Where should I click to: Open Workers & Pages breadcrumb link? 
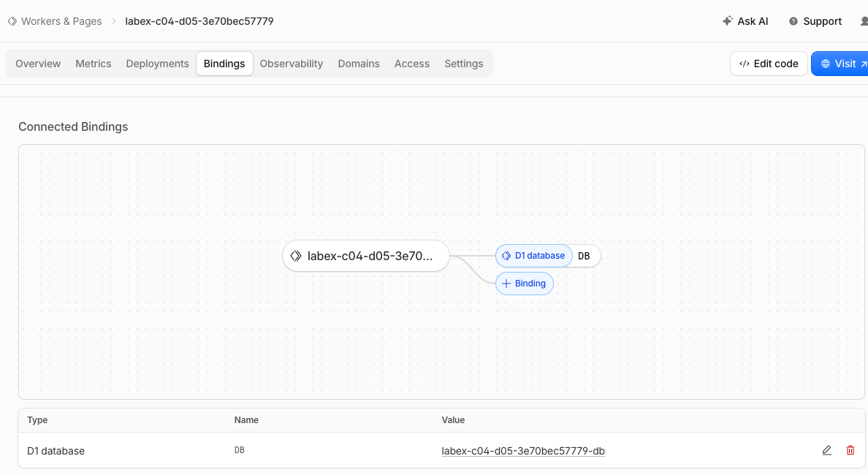[61, 21]
